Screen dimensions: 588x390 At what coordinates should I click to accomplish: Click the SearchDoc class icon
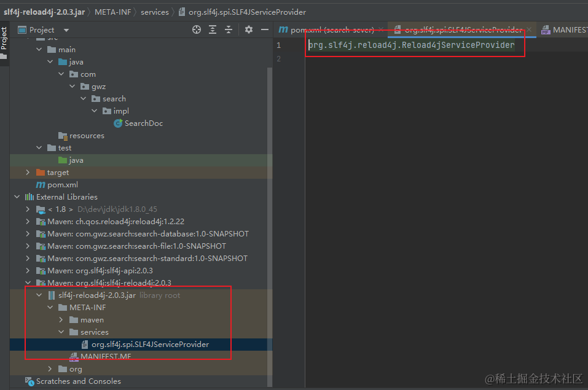click(118, 123)
